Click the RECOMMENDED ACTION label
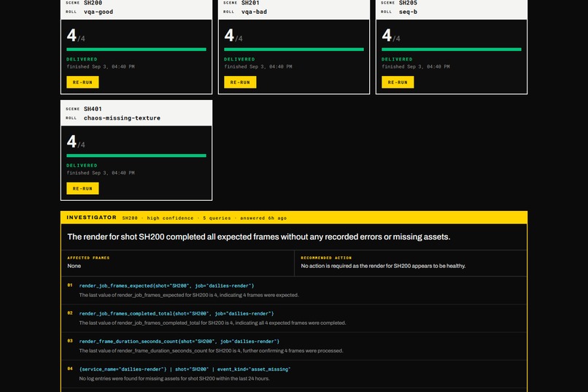 [x=326, y=258]
